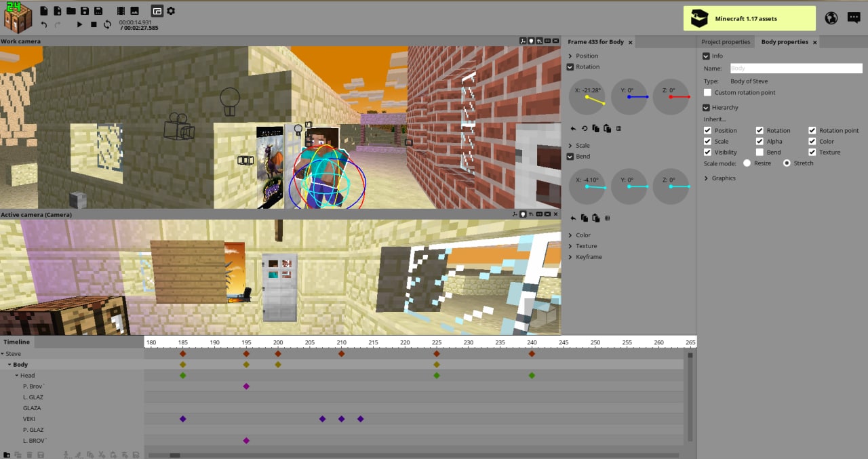Uncheck Inherit Rotation point checkbox
The width and height of the screenshot is (868, 459).
click(x=812, y=130)
